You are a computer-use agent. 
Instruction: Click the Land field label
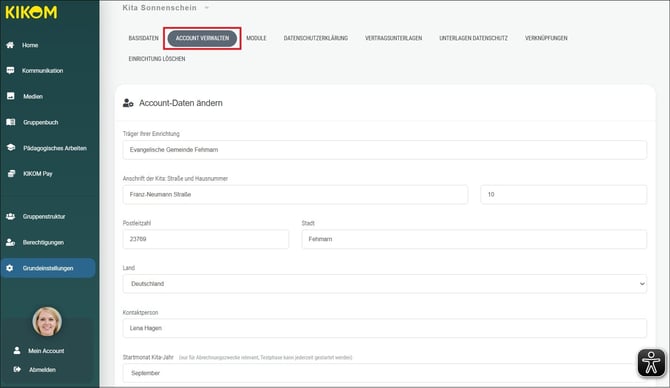[129, 268]
